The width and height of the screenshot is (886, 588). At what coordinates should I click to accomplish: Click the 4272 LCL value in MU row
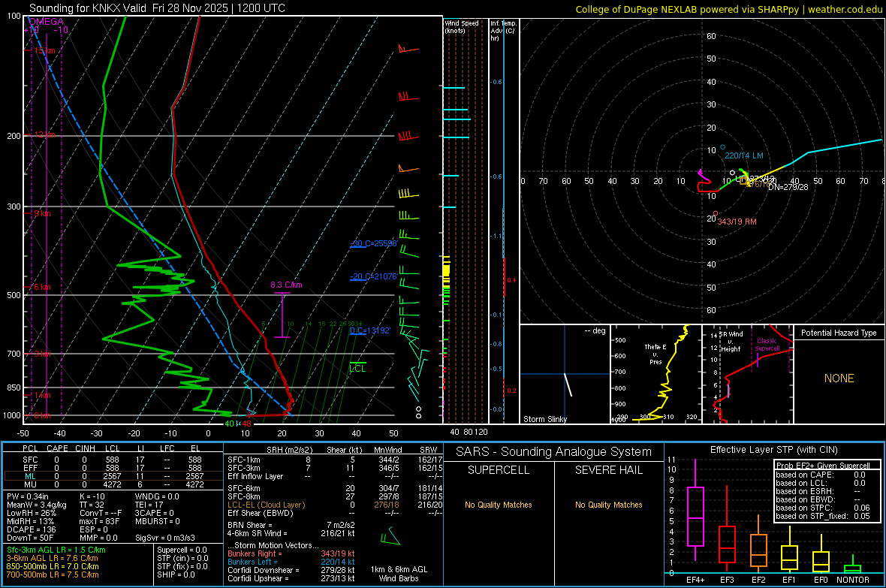click(x=112, y=484)
